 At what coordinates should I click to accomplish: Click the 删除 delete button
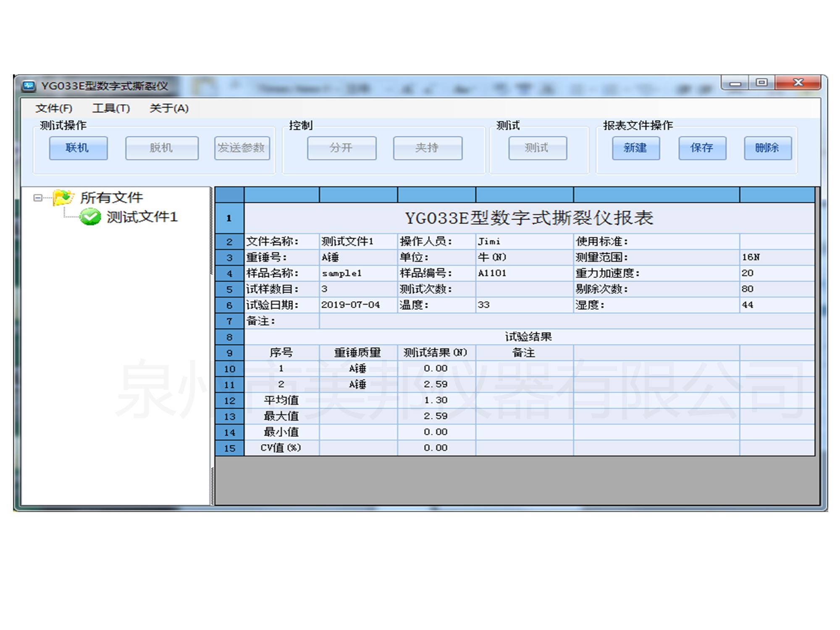point(767,148)
